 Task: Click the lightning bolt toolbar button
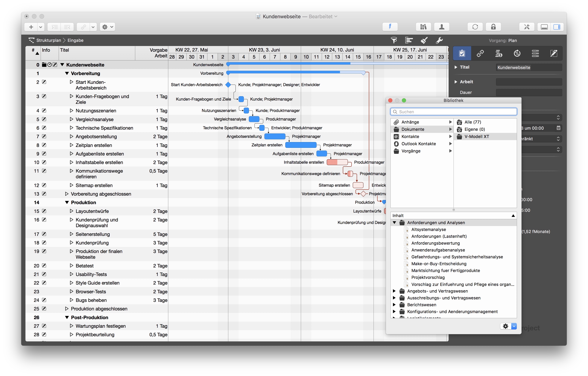pos(390,27)
